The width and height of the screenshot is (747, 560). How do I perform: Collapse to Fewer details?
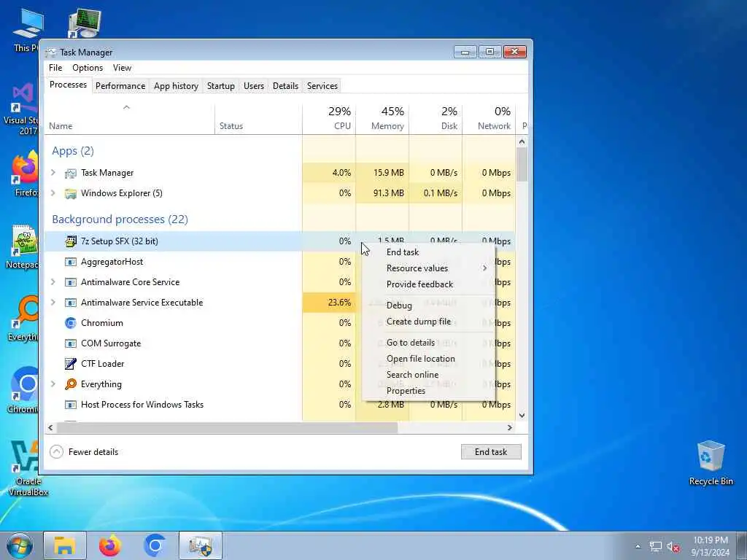click(x=84, y=452)
